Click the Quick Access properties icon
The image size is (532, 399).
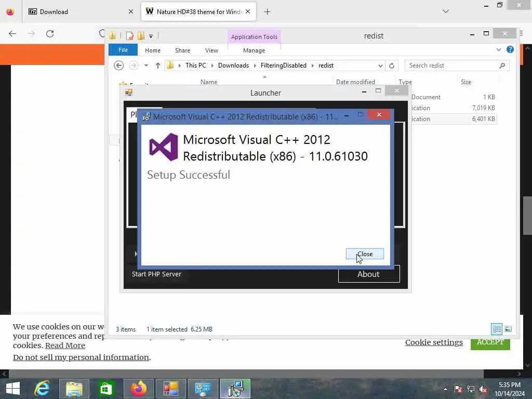pos(129,36)
